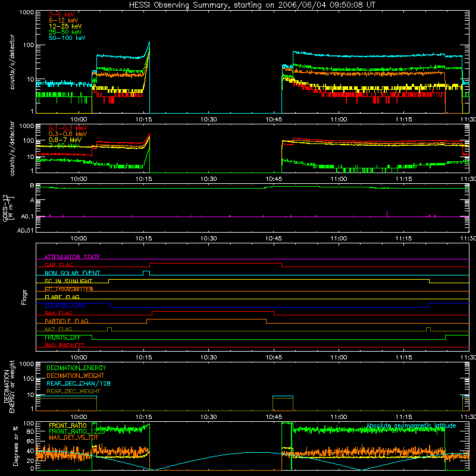The width and height of the screenshot is (476, 476).
Task: Click the ATTENUATOR_STATE flag label
Action: pos(72,257)
